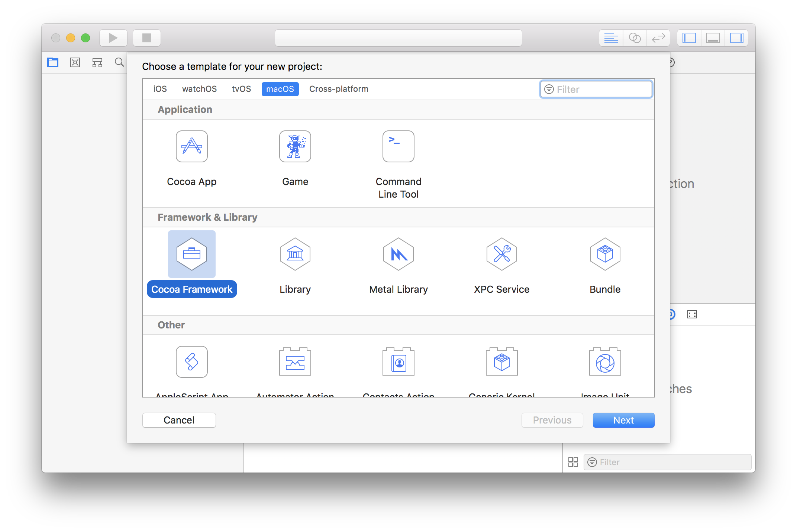Screen dimensions: 797x532
Task: Toggle the Debug area visibility
Action: [x=713, y=38]
